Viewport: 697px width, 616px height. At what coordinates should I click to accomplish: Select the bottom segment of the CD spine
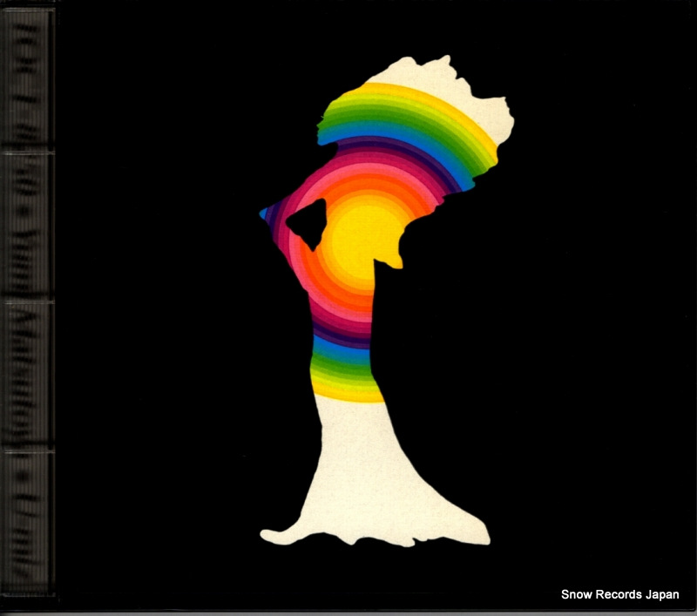coord(28,523)
